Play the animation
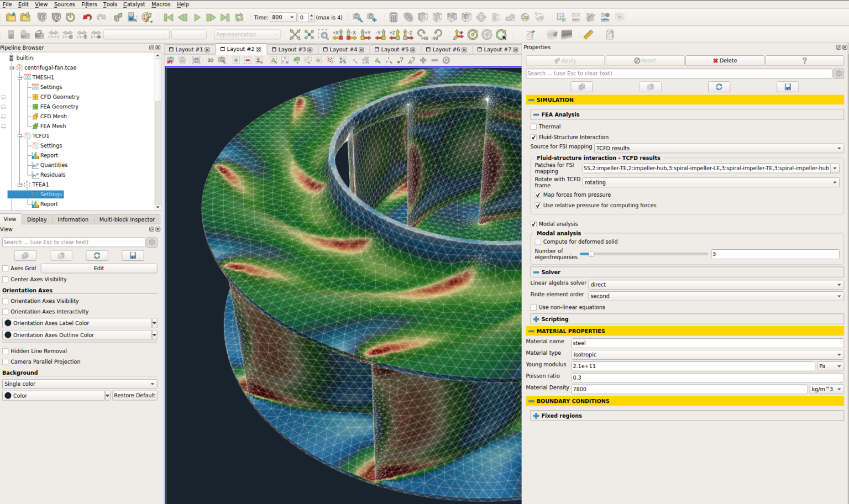Image resolution: width=849 pixels, height=504 pixels. [x=197, y=17]
